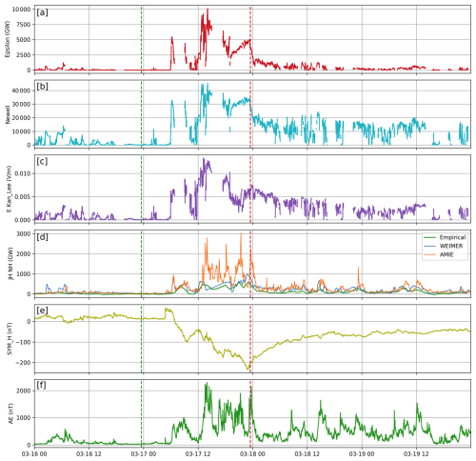Click the JH NH (GW) axis label
The image size is (476, 461).
(x=11, y=264)
